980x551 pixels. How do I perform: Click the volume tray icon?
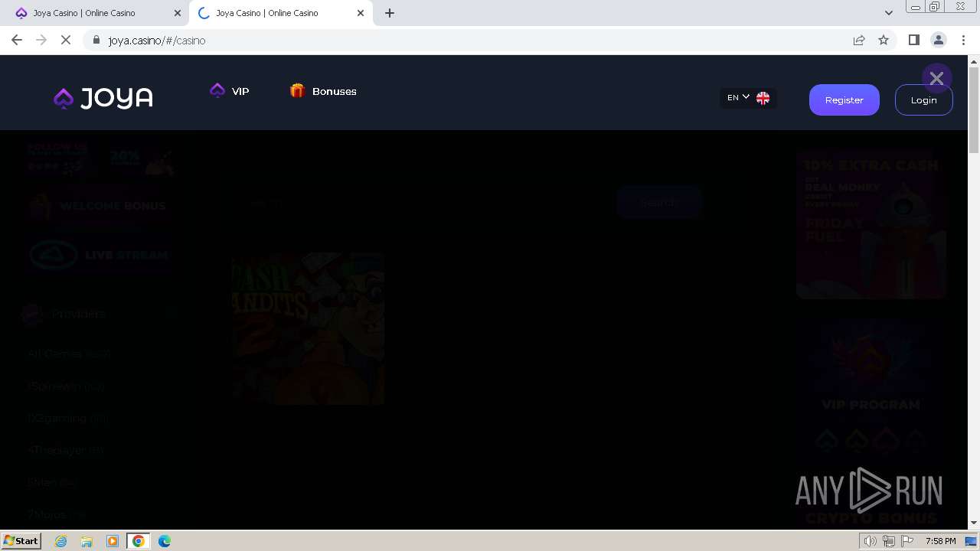871,541
